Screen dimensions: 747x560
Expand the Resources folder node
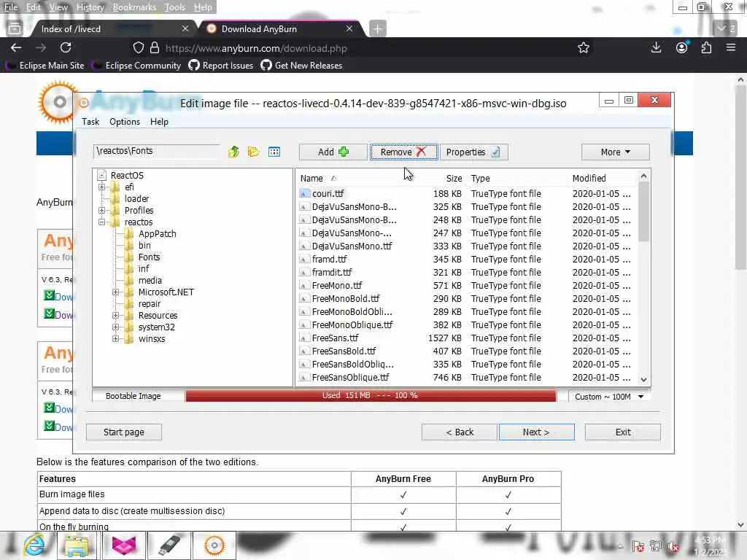[115, 315]
